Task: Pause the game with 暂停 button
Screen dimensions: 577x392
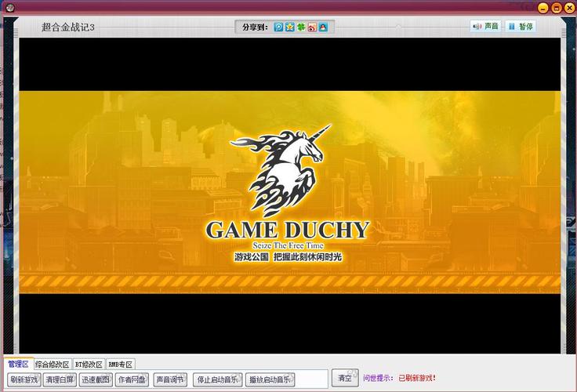Action: [521, 26]
